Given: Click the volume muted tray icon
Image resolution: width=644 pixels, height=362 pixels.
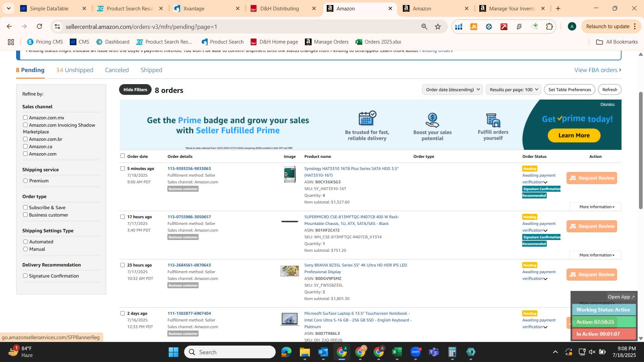Looking at the screenshot, I should click(592, 352).
